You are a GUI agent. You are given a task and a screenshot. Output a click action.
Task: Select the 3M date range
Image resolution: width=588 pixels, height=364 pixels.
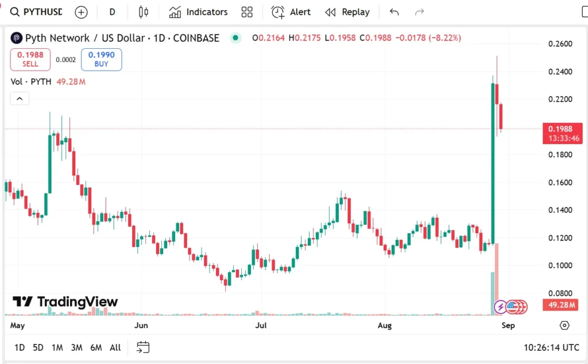click(x=76, y=347)
